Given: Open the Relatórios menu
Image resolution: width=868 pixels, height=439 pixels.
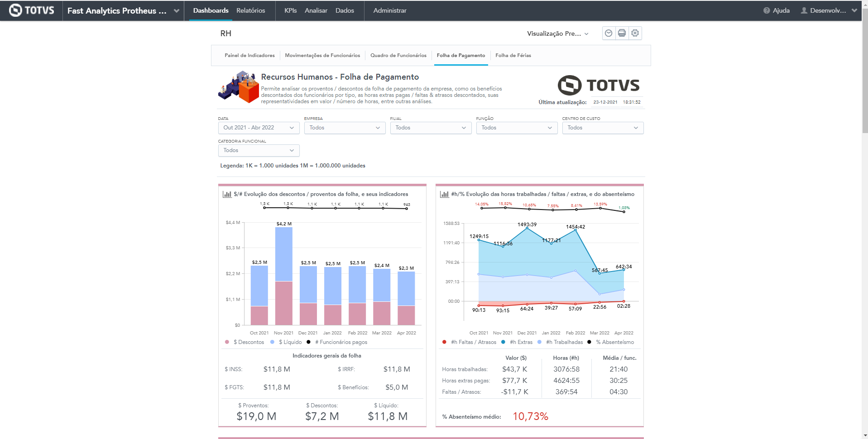Looking at the screenshot, I should 250,10.
